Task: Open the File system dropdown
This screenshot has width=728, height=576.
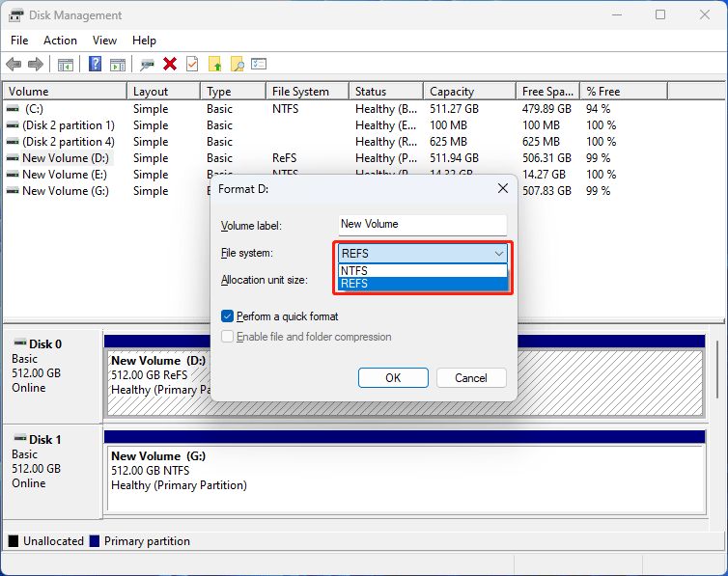Action: (423, 253)
